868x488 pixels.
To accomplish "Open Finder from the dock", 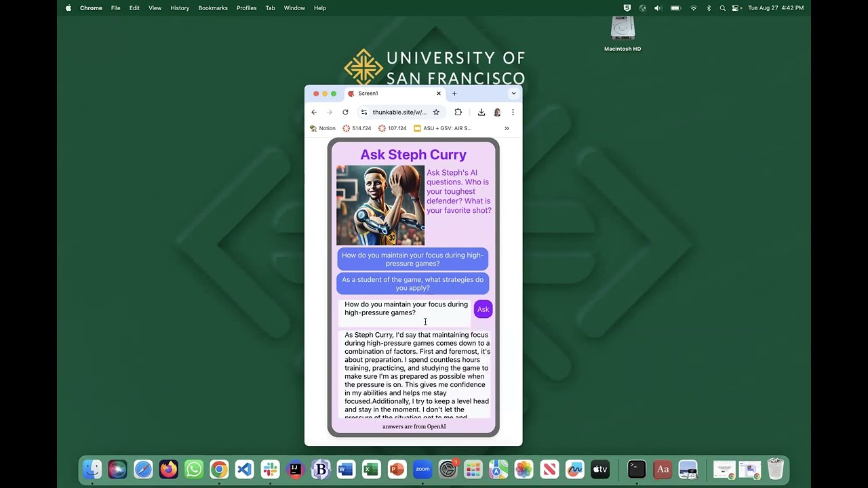I will 92,469.
